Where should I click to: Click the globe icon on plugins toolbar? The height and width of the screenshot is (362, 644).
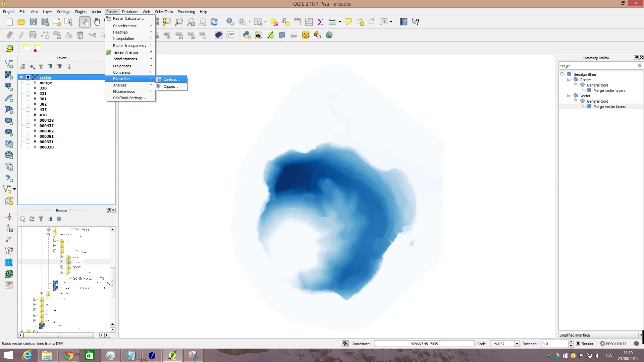(329, 35)
